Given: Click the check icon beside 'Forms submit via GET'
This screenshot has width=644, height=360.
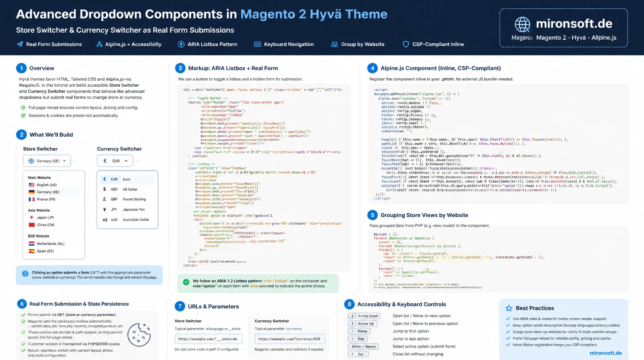Looking at the screenshot, I should pyautogui.click(x=23, y=315).
